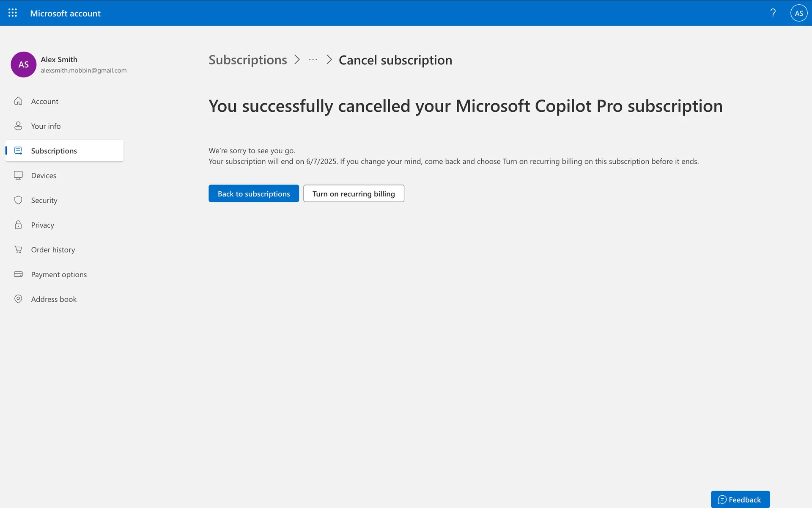Viewport: 812px width, 508px height.
Task: Click the Microsoft account header title
Action: tap(65, 13)
